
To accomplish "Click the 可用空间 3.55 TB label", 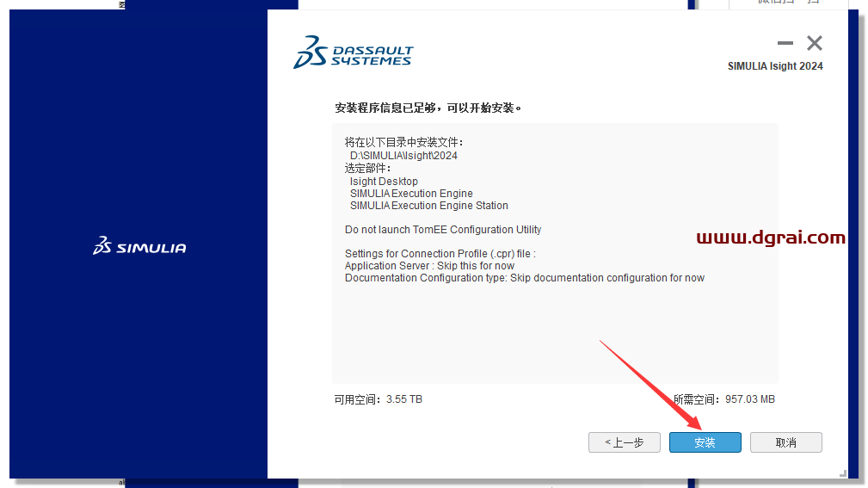I will tap(379, 399).
